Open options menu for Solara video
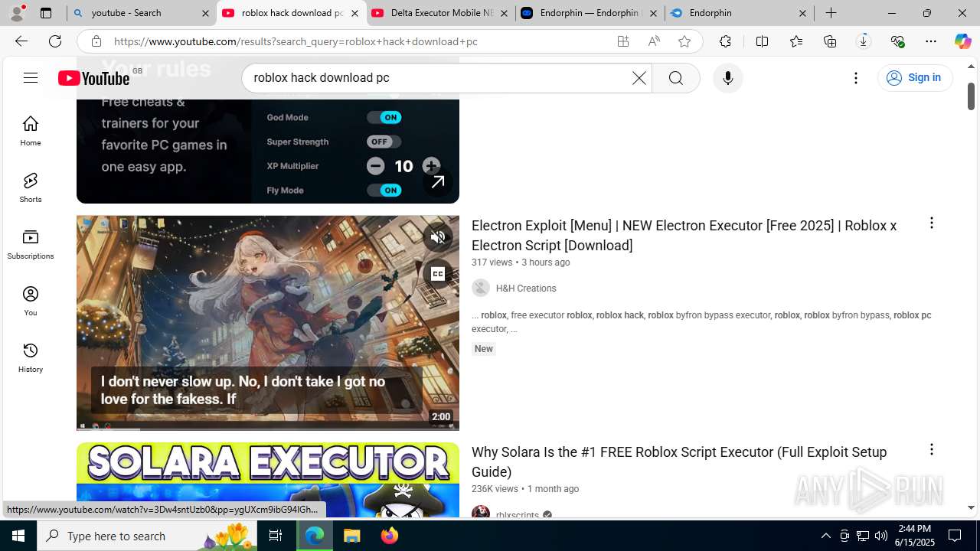 click(931, 449)
